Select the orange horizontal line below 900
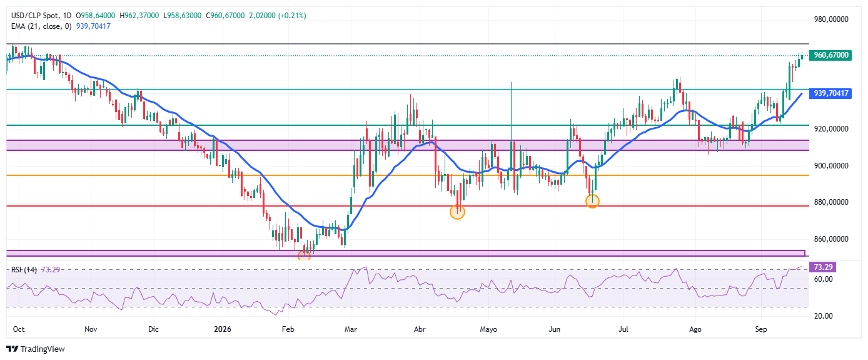This screenshot has height=360, width=868. pos(406,175)
